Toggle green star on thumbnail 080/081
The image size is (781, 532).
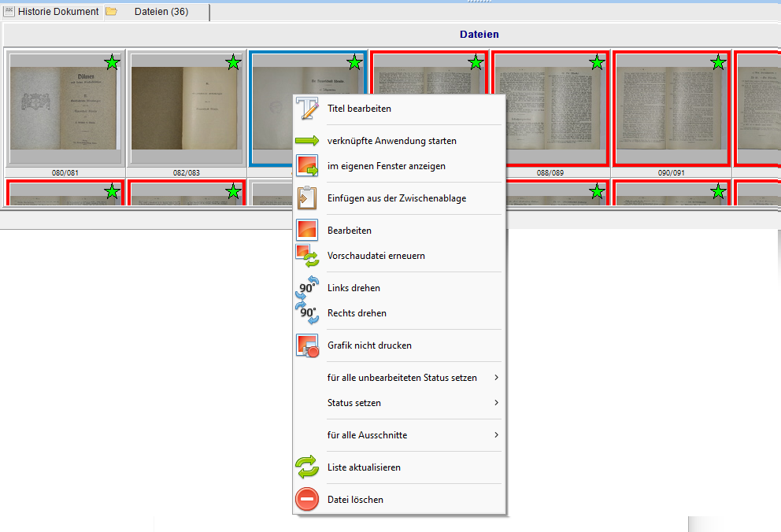113,62
